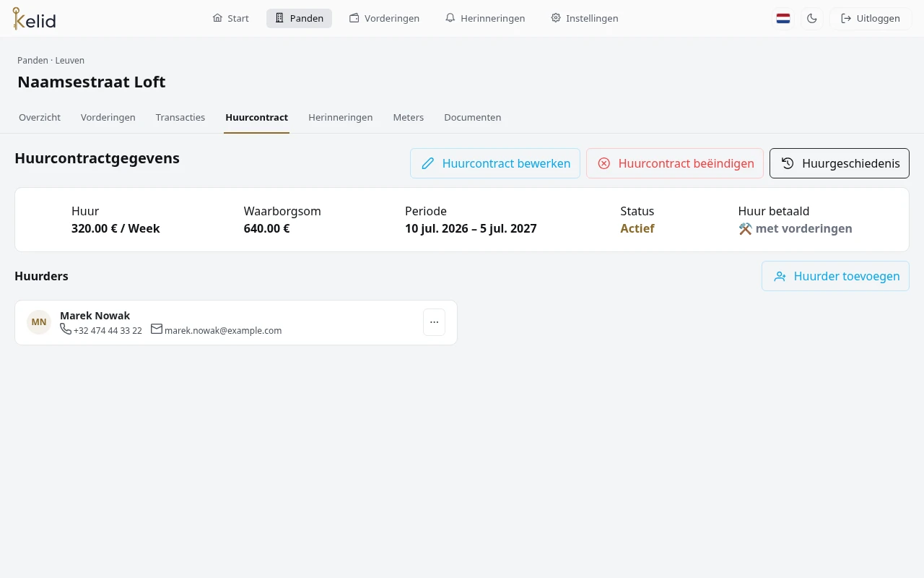
Task: Open Herinneringen in the top navigation
Action: (x=485, y=18)
